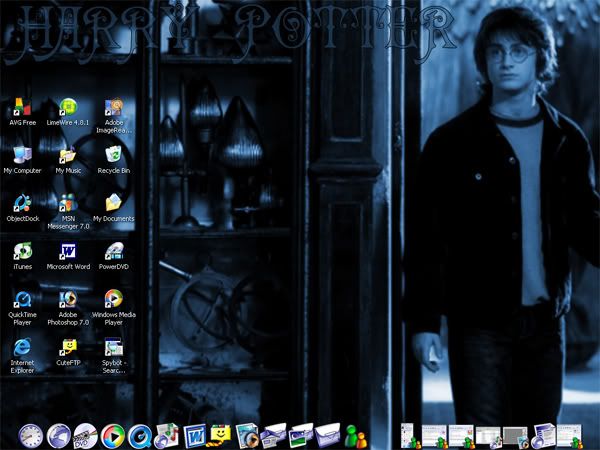Select the PowerDVD desktop shortcut

[x=114, y=256]
